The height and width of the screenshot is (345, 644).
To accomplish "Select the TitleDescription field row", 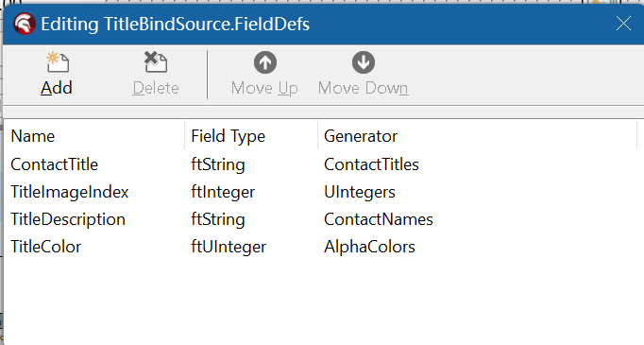I will [x=320, y=219].
